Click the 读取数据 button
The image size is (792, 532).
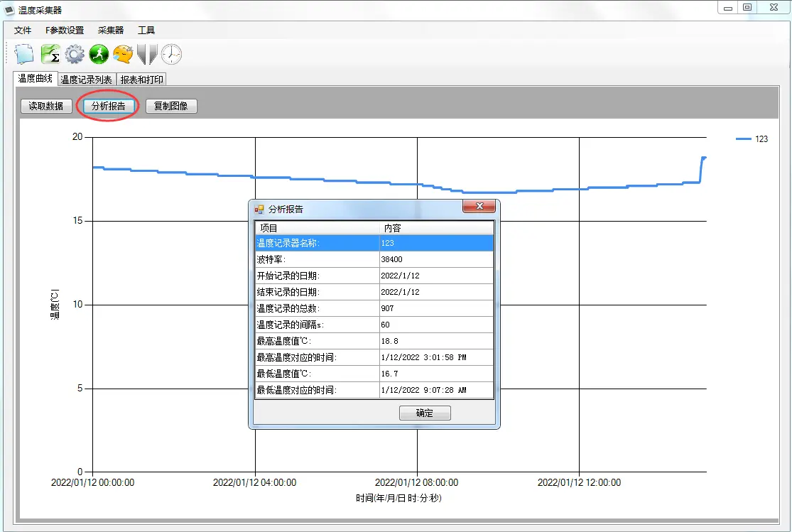(x=46, y=106)
